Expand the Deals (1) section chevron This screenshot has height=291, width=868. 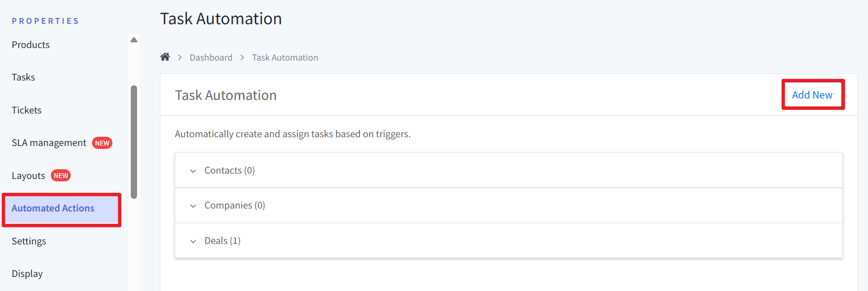(x=193, y=241)
